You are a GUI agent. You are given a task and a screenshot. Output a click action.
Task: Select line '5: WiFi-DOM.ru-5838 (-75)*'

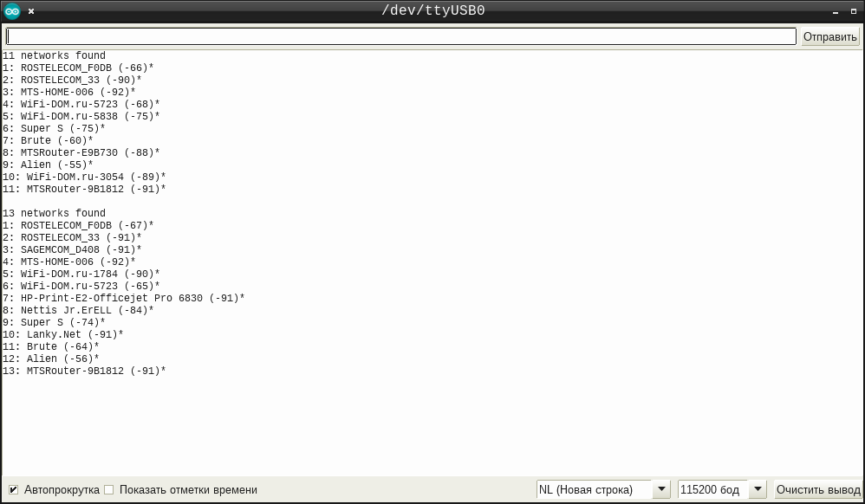pyautogui.click(x=81, y=116)
